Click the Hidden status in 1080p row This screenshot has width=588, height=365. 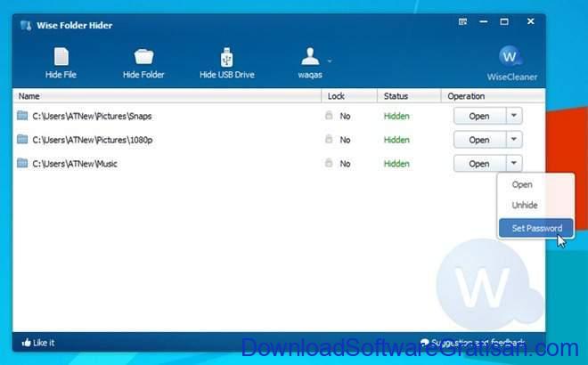(396, 140)
